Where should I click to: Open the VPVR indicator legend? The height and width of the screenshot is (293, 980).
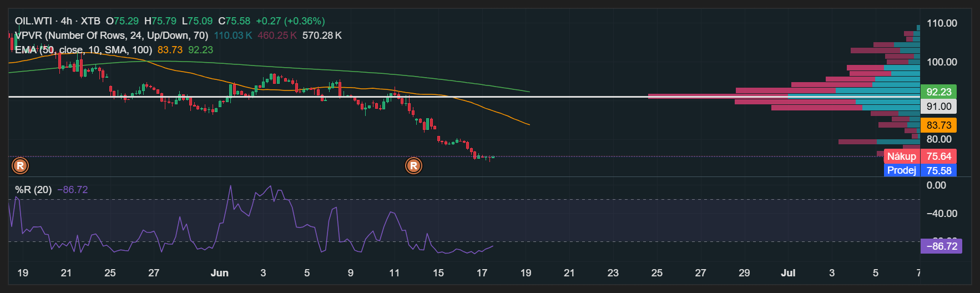[112, 36]
